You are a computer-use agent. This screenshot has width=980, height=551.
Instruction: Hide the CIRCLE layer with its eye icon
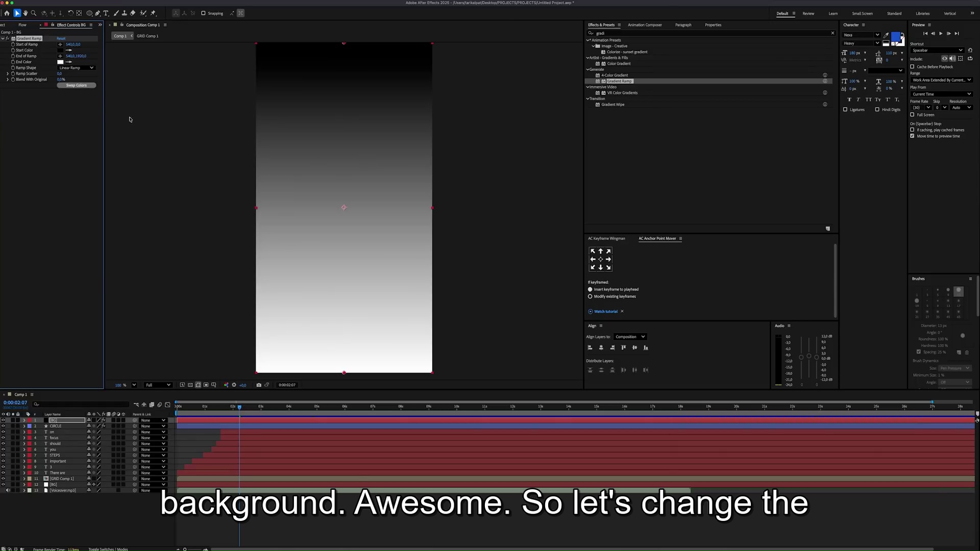point(3,426)
